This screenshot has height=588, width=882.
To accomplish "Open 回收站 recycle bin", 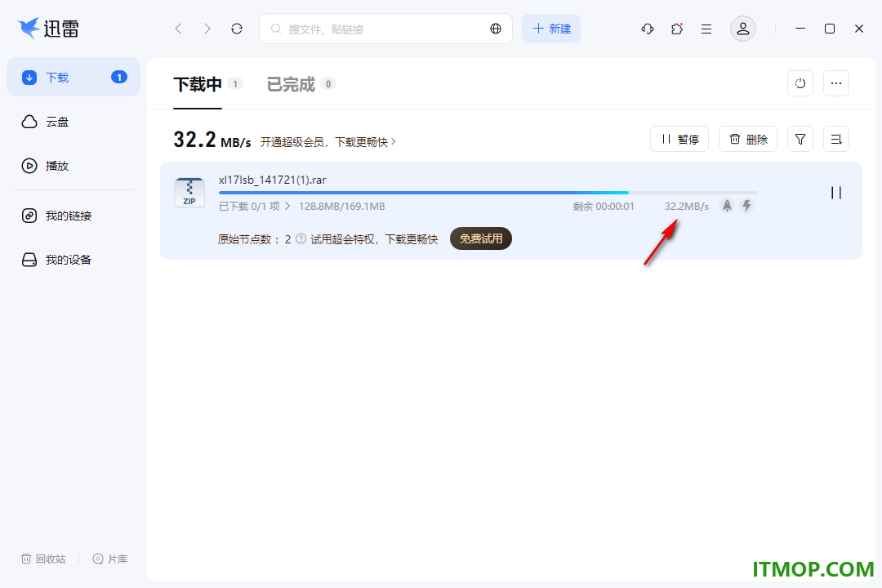I will 43,559.
